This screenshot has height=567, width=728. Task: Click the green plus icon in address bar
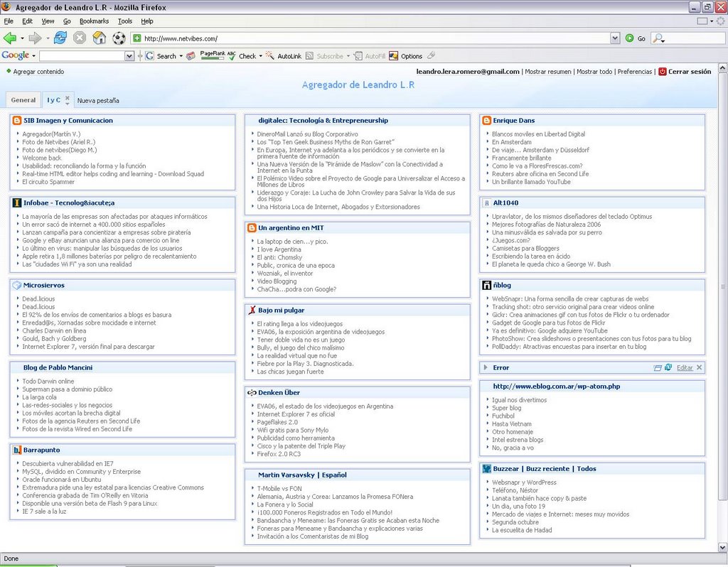point(137,38)
